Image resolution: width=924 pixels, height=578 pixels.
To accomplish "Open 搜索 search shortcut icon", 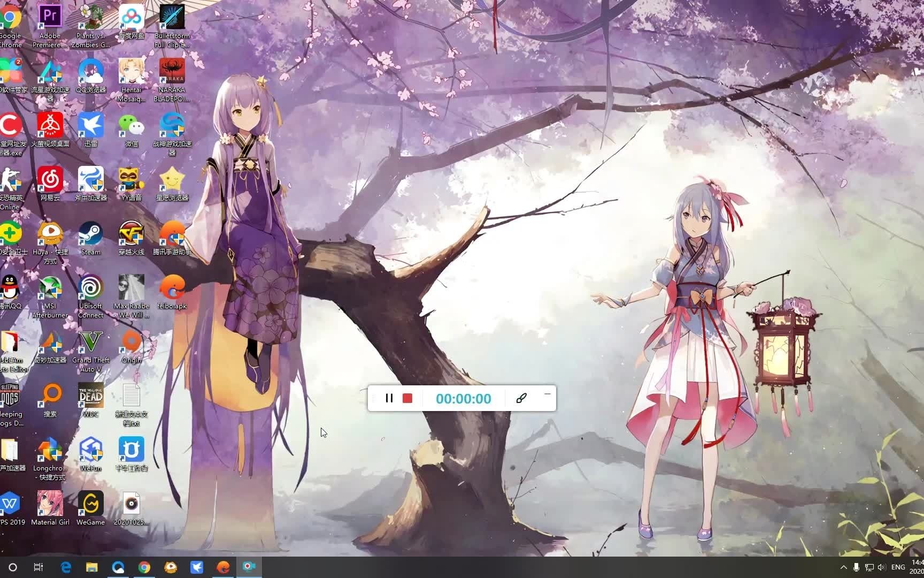I will coord(50,400).
